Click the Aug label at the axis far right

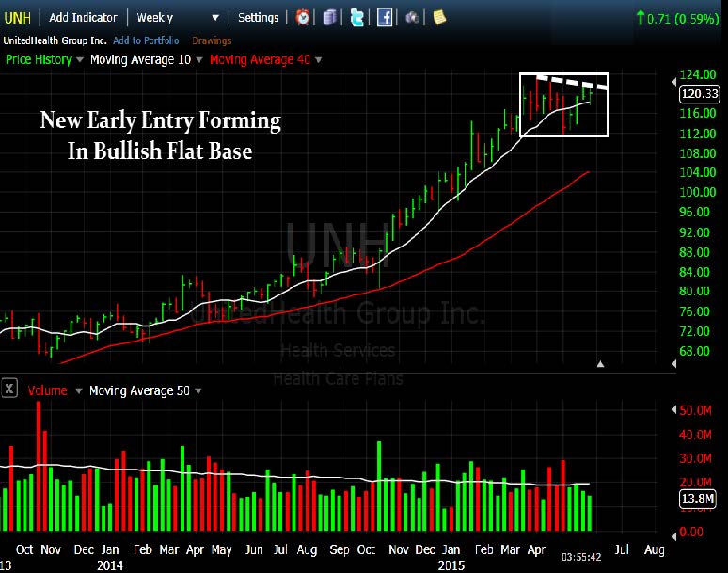pyautogui.click(x=655, y=549)
